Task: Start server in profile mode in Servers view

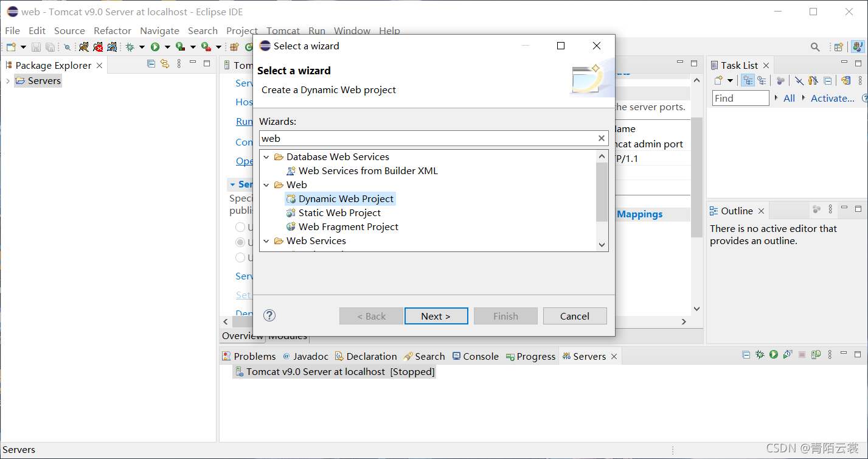Action: tap(788, 354)
